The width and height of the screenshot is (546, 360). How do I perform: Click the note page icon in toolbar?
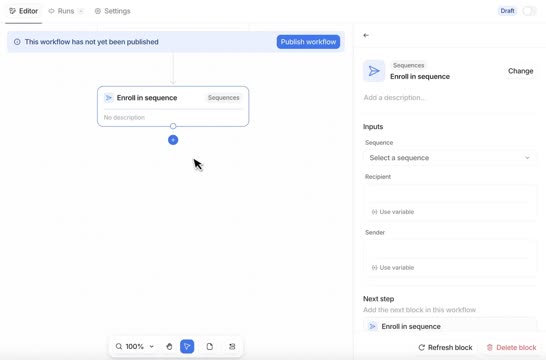click(x=210, y=346)
